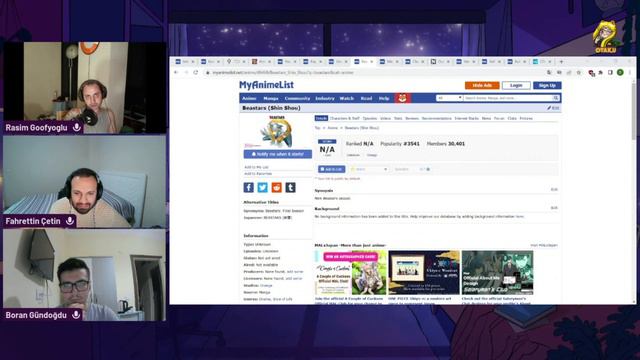The image size is (640, 360).
Task: Open the Watch navigation menu
Action: click(347, 98)
